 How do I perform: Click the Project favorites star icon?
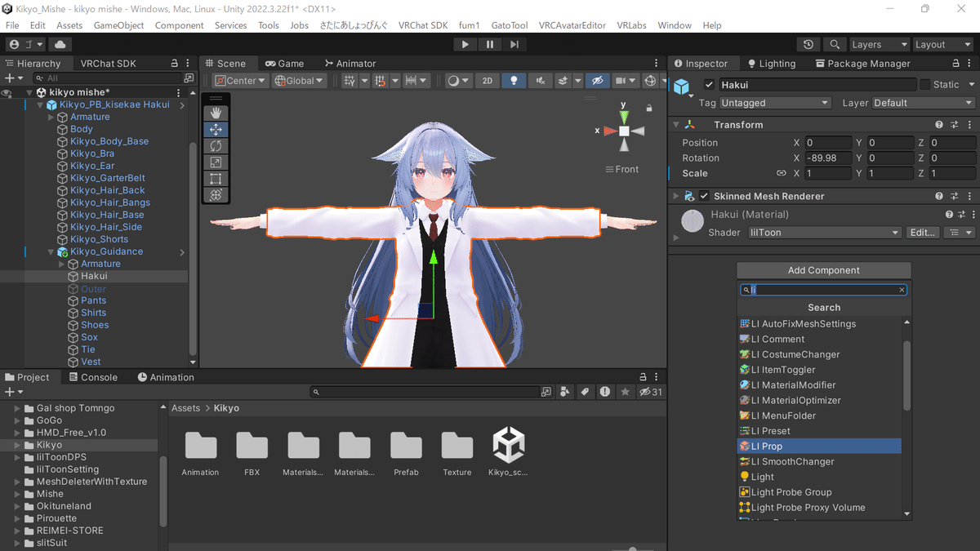click(626, 392)
